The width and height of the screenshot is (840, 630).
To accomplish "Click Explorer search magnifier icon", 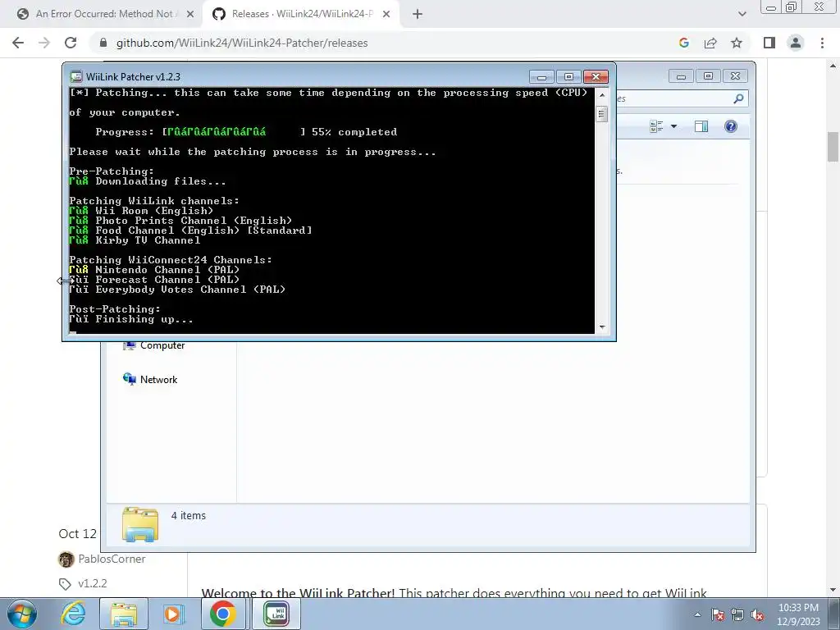I will (738, 98).
